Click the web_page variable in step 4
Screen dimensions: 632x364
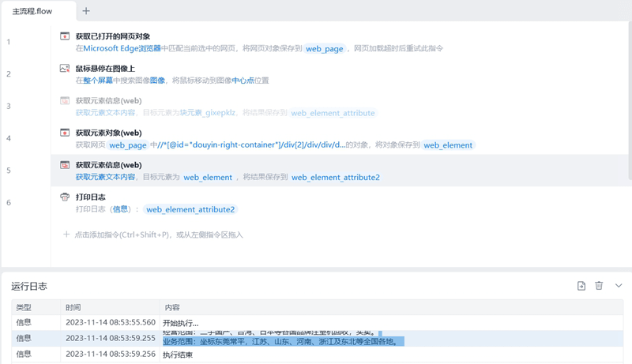pos(128,145)
